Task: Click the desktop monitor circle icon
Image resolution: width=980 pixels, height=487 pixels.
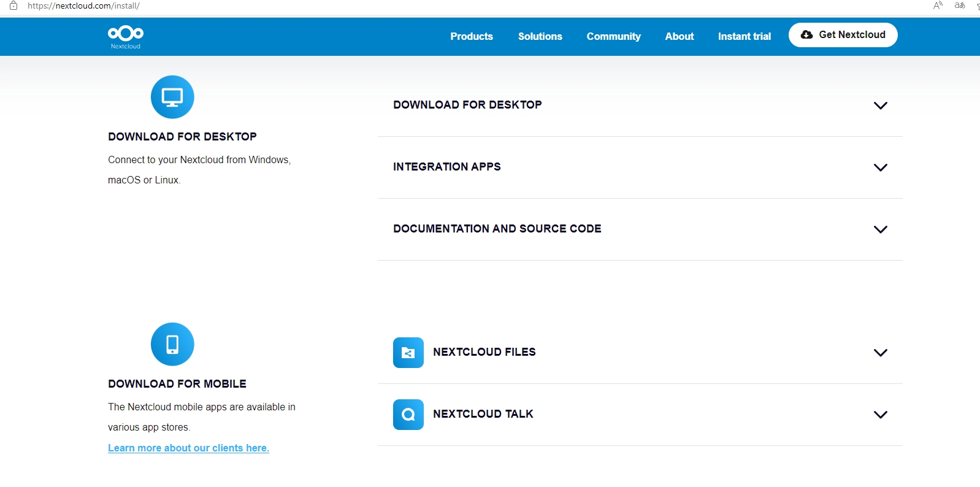Action: click(x=172, y=97)
